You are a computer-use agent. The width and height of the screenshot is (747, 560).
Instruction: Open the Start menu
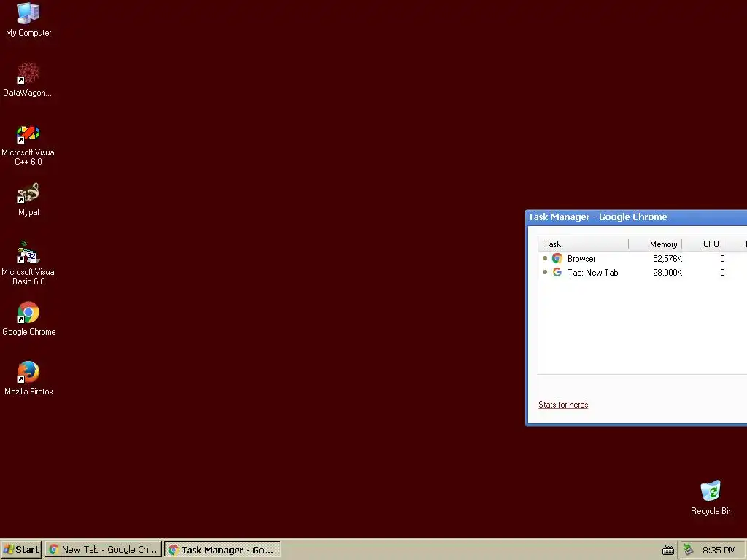point(21,550)
